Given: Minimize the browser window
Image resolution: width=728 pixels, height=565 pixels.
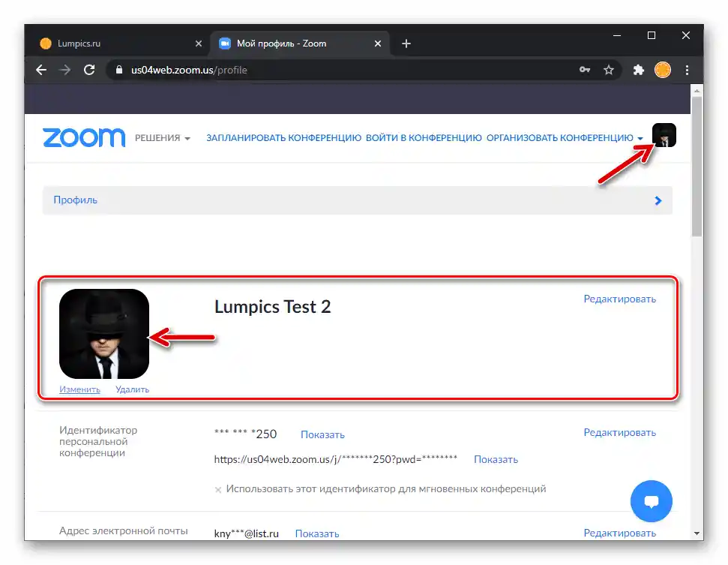Looking at the screenshot, I should [x=617, y=36].
